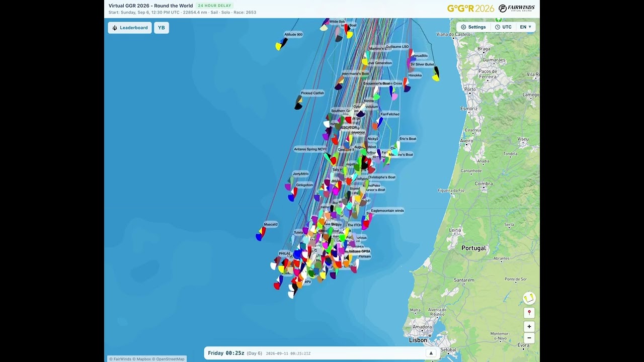Image resolution: width=644 pixels, height=362 pixels.
Task: Open the Settings menu
Action: click(473, 27)
